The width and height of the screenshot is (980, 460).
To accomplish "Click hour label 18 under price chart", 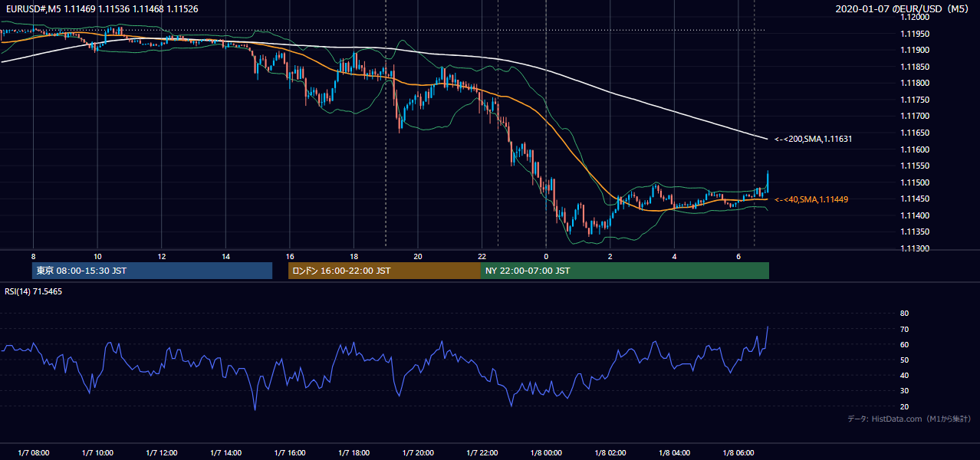I will pos(354,256).
